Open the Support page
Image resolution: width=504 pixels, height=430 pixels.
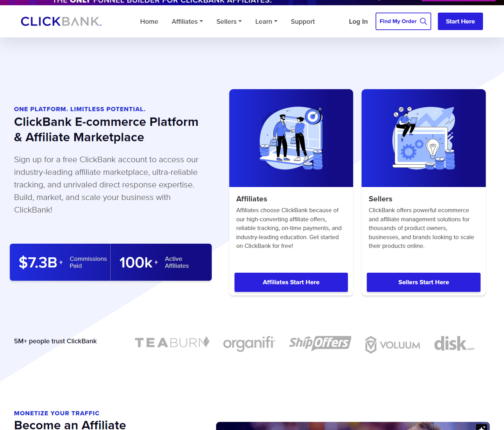pos(303,22)
